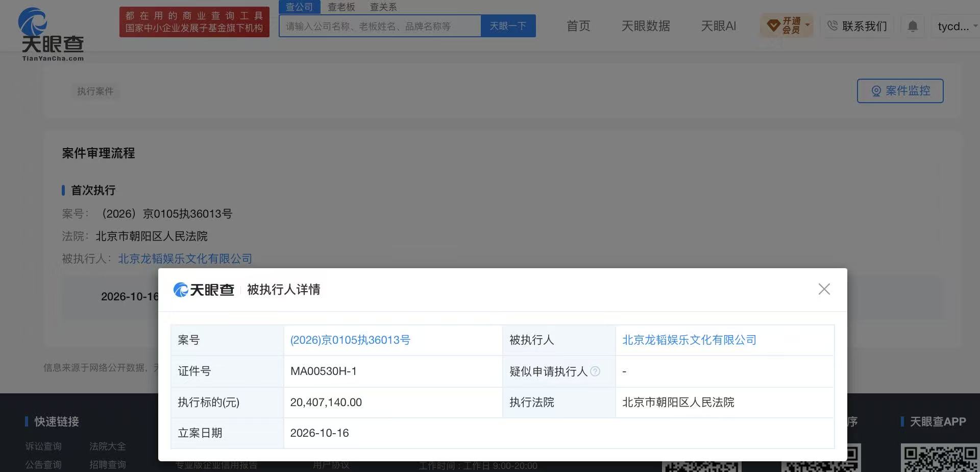The image size is (980, 472).
Task: Open 北京龙韬娱乐文化有限公司 link in dialog
Action: click(689, 340)
